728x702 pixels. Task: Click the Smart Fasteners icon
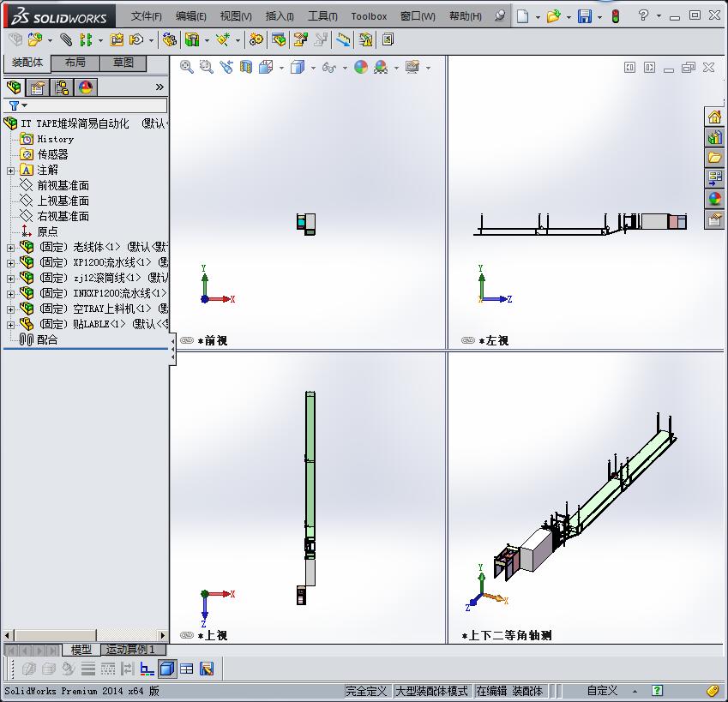[116, 40]
